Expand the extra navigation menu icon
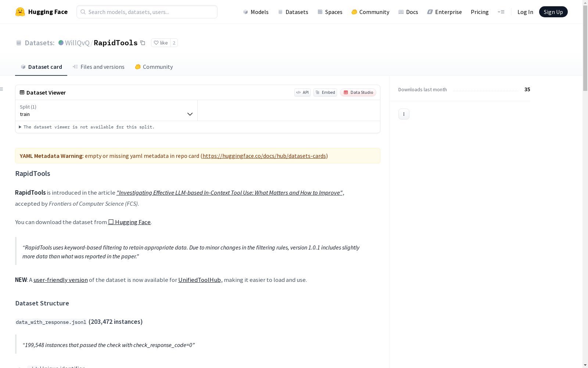 501,12
